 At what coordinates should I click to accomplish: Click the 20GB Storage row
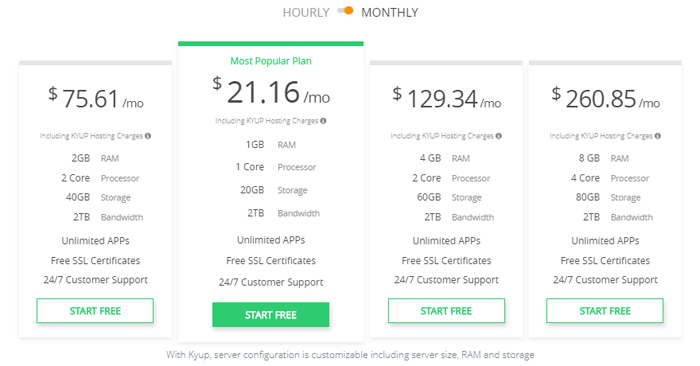coord(274,190)
